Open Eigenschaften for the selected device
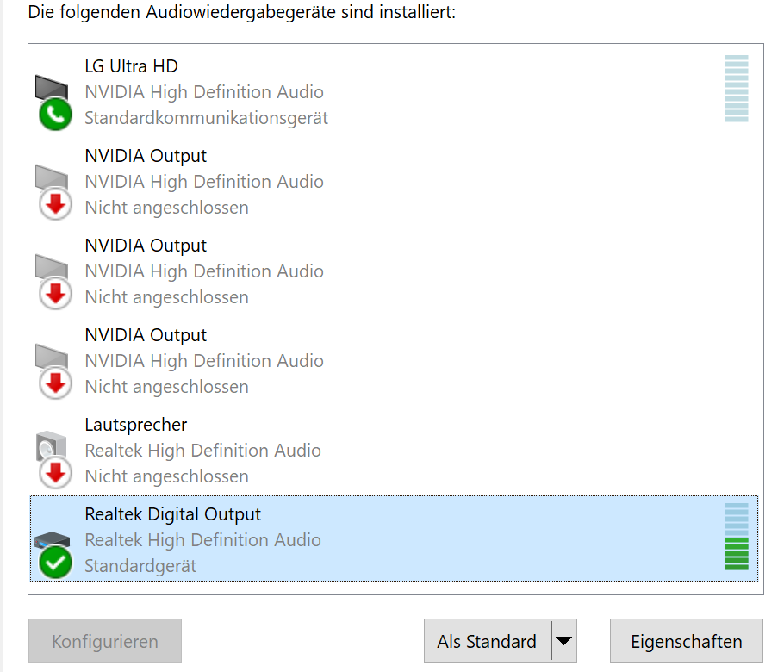 687,641
